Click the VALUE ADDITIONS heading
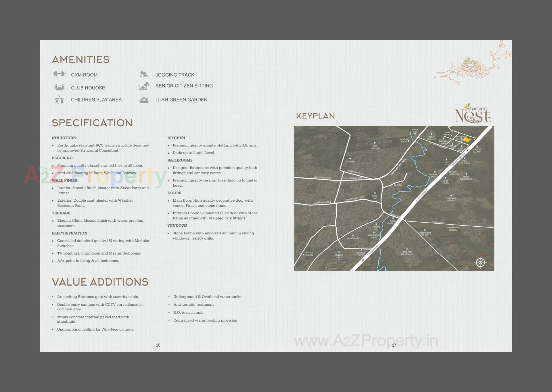 coord(100,282)
